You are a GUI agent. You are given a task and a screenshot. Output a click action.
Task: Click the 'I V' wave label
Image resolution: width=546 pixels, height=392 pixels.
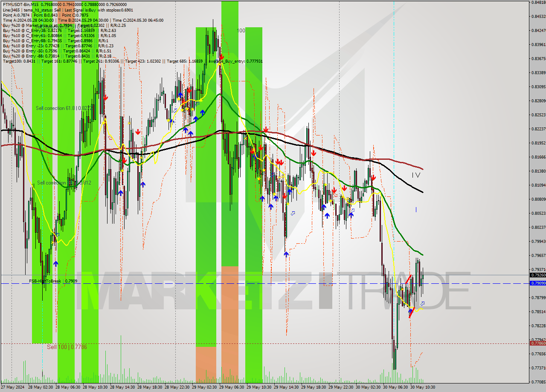pyautogui.click(x=416, y=175)
